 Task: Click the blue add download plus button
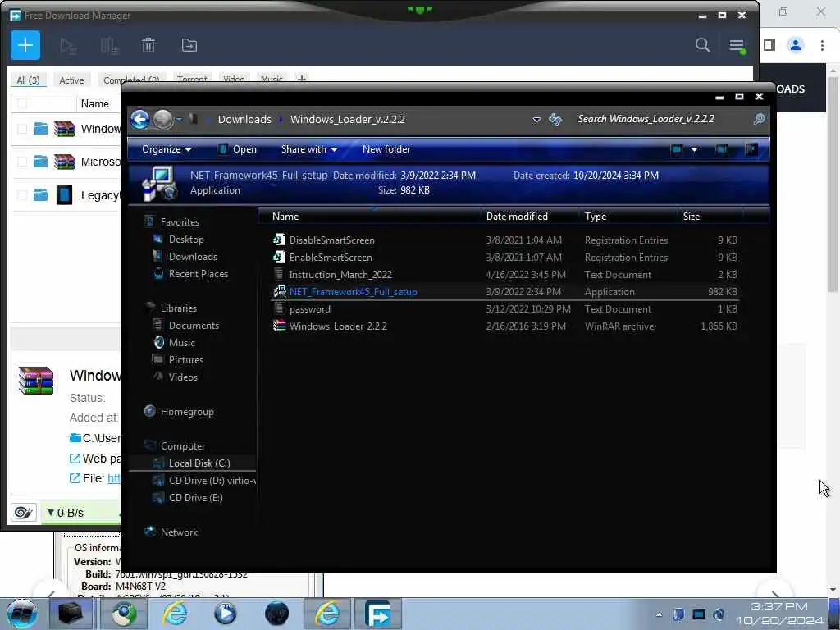pos(25,46)
